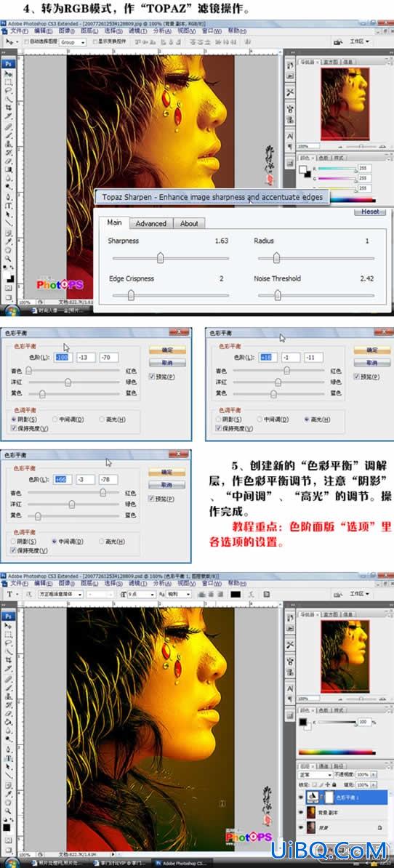Open the Group dropdown in the top options bar

73,42
